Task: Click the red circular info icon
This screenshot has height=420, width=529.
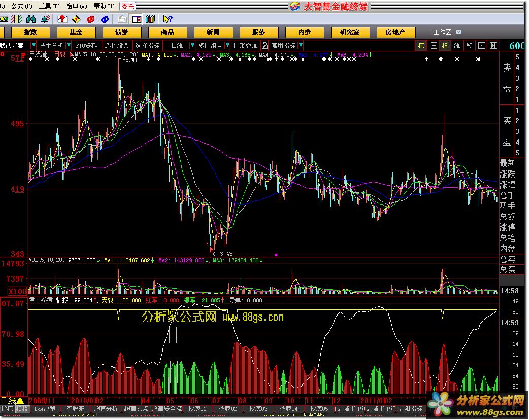Action: [90, 19]
